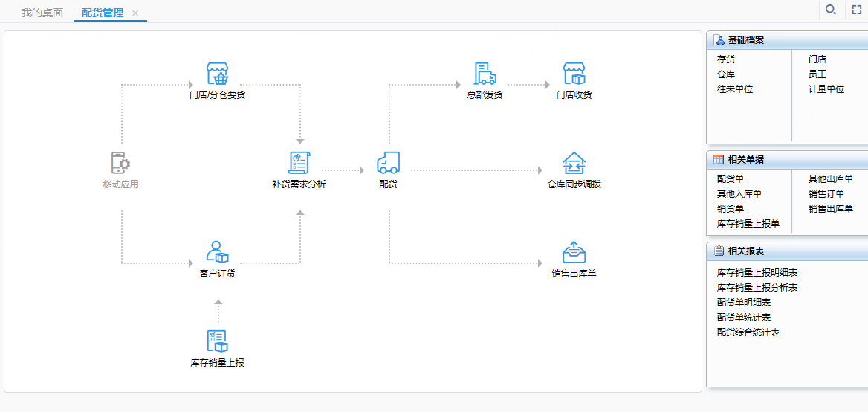This screenshot has height=412, width=868.
Task: Open the 门店 archive link
Action: 817,59
